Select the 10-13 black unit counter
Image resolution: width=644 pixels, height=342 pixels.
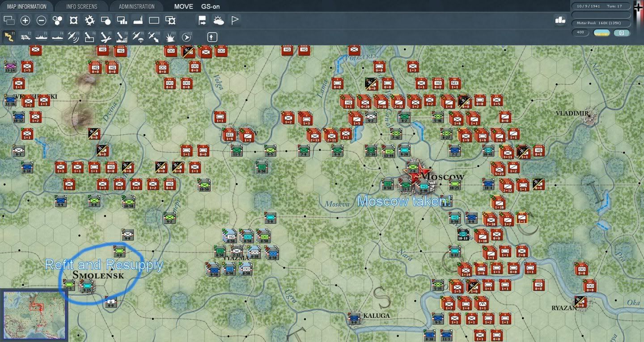click(463, 234)
